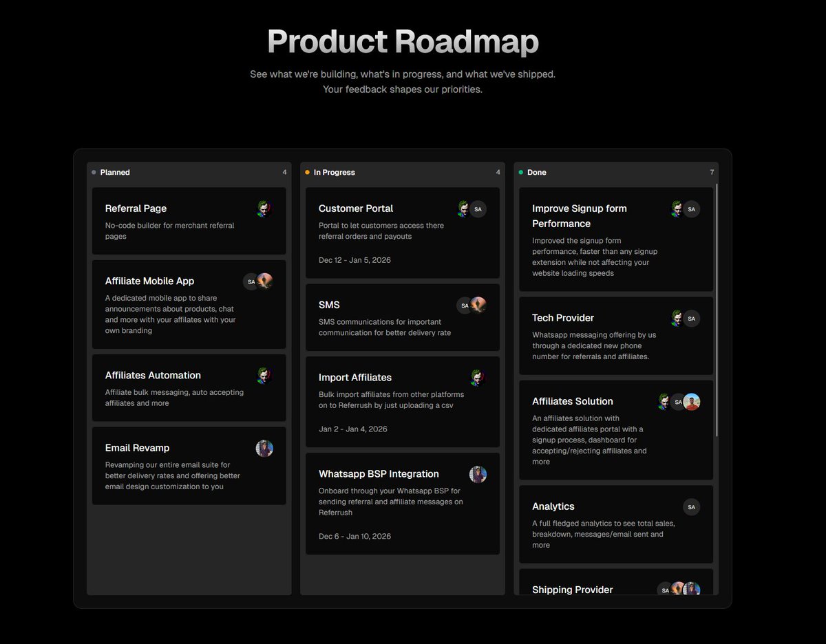
Task: Click the joker avatar on Import Affiliates card
Action: tap(478, 378)
